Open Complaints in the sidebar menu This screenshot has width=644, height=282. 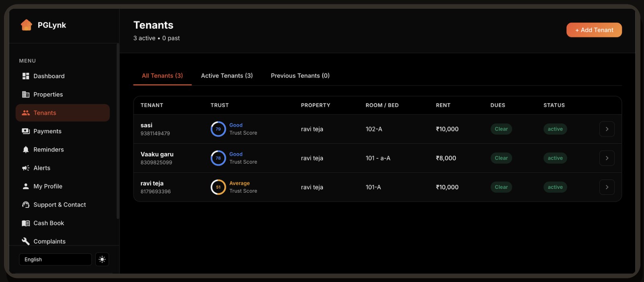[x=62, y=241]
